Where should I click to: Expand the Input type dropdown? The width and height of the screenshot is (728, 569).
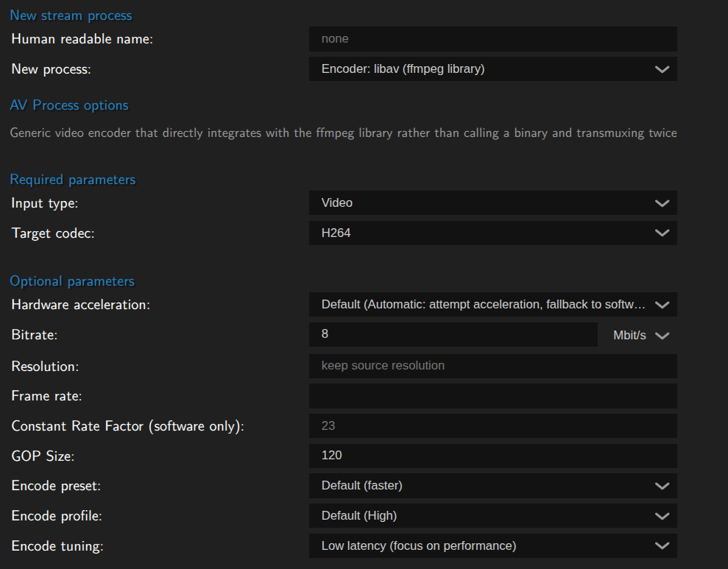point(493,202)
